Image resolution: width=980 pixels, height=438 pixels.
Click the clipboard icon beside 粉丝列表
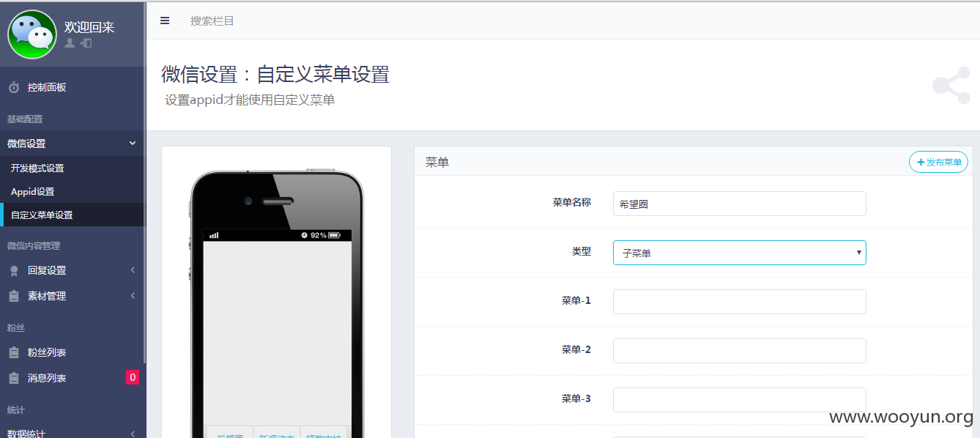coord(14,352)
